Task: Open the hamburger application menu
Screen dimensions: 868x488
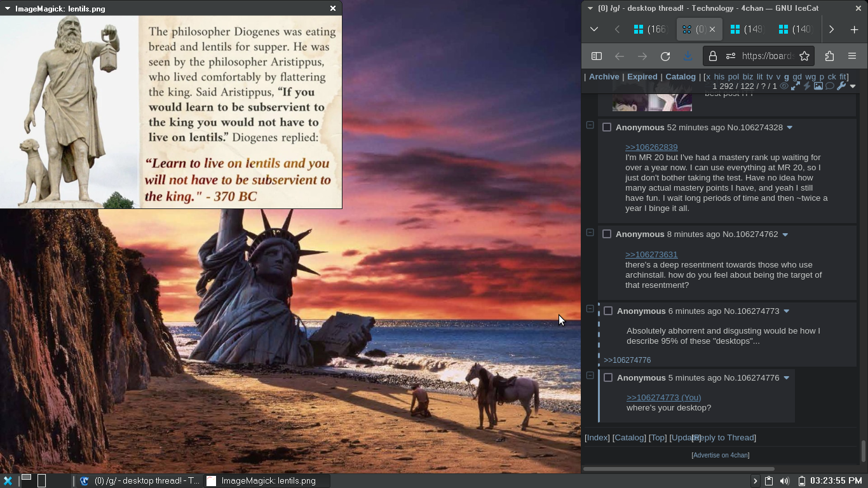Action: [852, 56]
